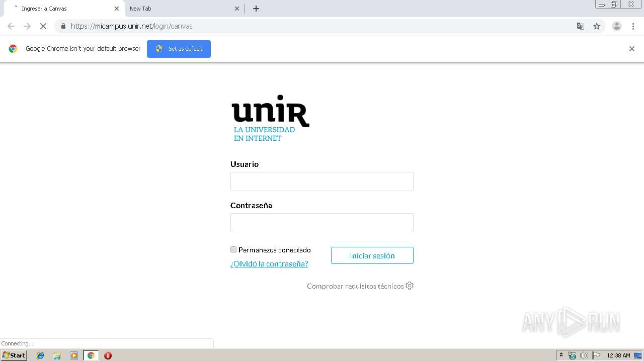Click the Chrome icon in the notification bar

click(x=13, y=49)
